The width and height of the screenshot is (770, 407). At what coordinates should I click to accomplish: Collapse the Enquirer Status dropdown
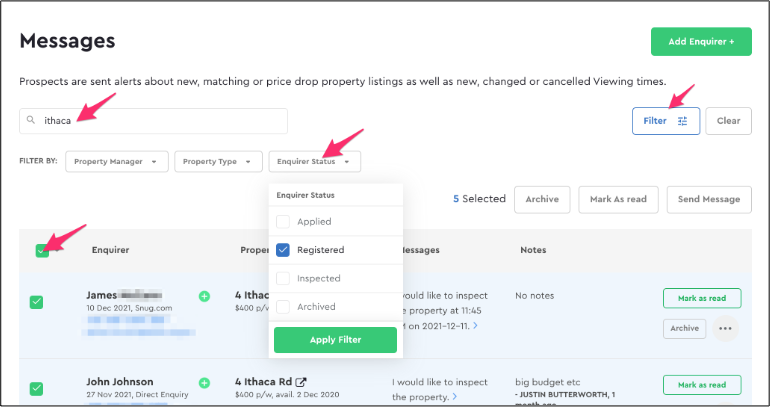[x=315, y=162]
